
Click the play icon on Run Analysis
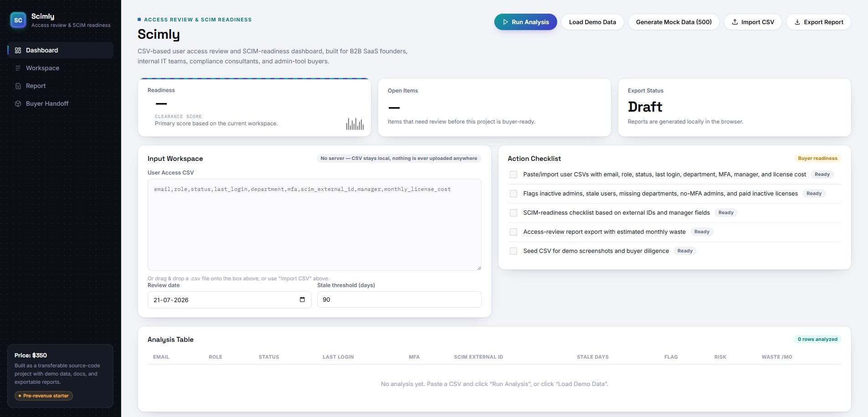(505, 22)
